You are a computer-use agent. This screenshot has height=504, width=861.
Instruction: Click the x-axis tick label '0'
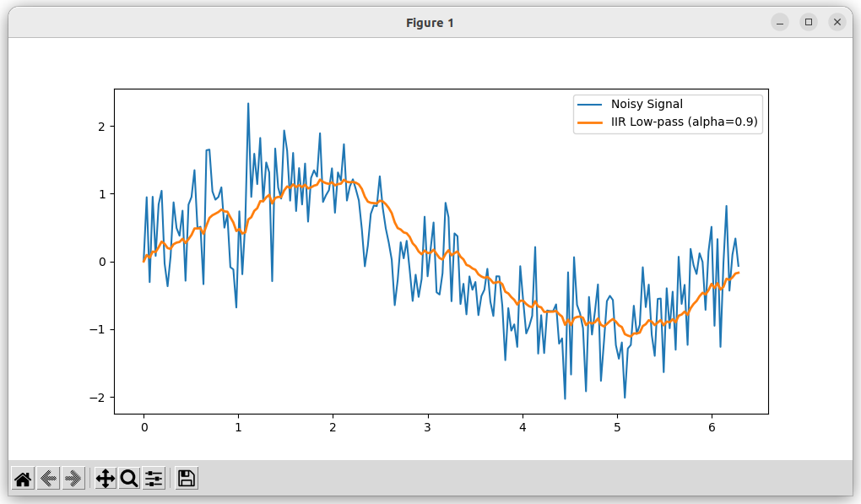(x=143, y=428)
